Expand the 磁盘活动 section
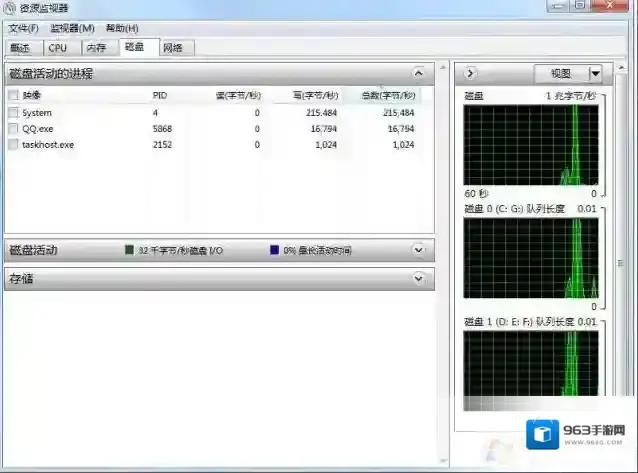 [x=419, y=250]
